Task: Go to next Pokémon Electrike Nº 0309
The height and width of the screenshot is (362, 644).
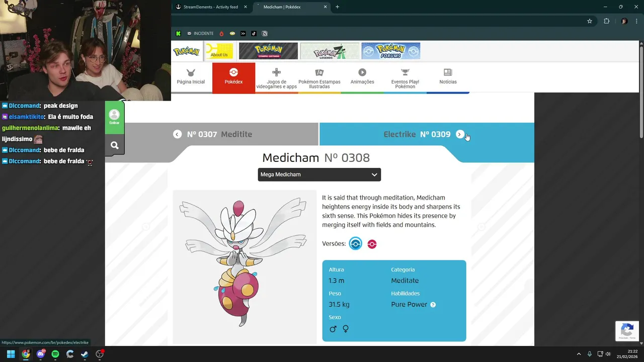Action: (x=427, y=134)
